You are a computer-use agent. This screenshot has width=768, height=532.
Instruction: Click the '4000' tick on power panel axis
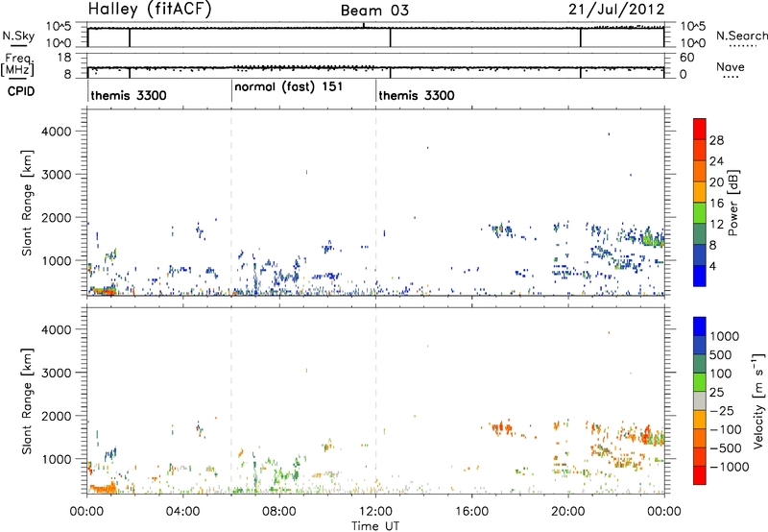coord(56,132)
